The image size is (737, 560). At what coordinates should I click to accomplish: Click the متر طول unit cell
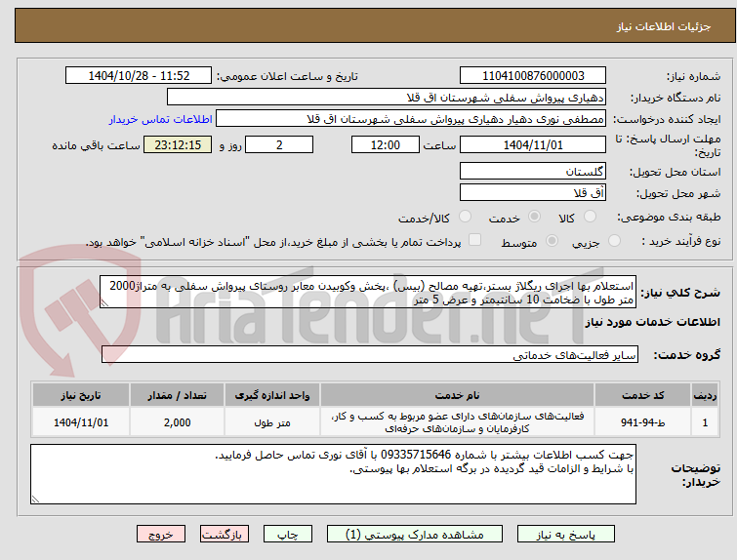click(x=272, y=422)
